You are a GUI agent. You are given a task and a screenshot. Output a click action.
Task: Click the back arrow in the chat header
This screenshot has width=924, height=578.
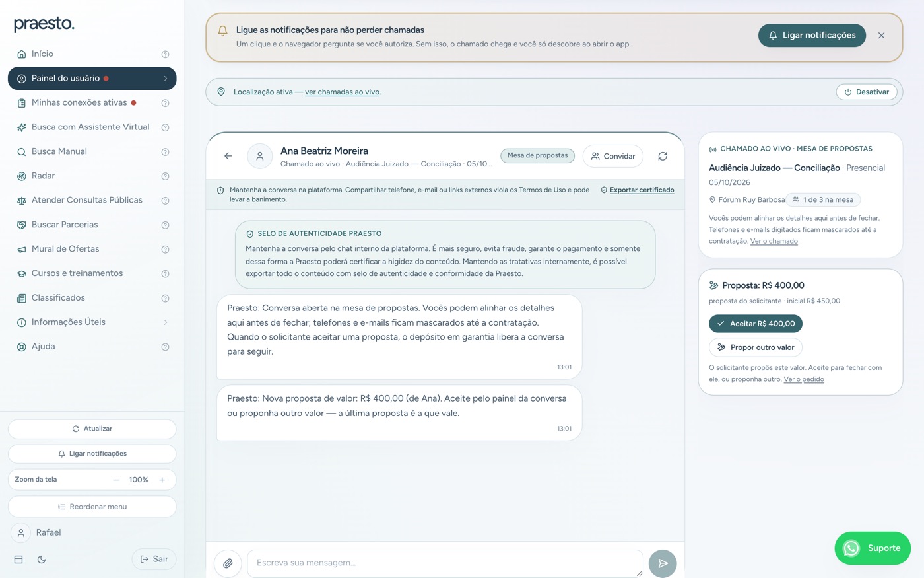coord(228,156)
